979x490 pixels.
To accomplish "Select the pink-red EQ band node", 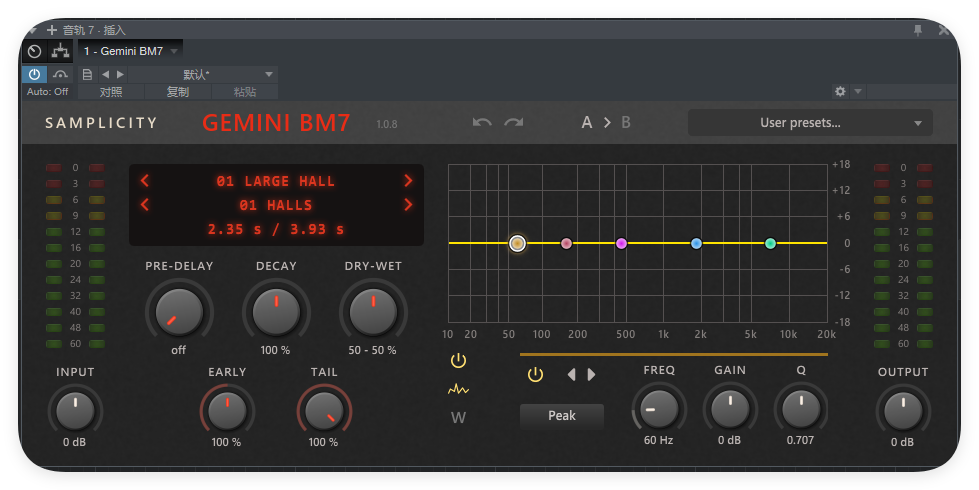I will tap(566, 243).
